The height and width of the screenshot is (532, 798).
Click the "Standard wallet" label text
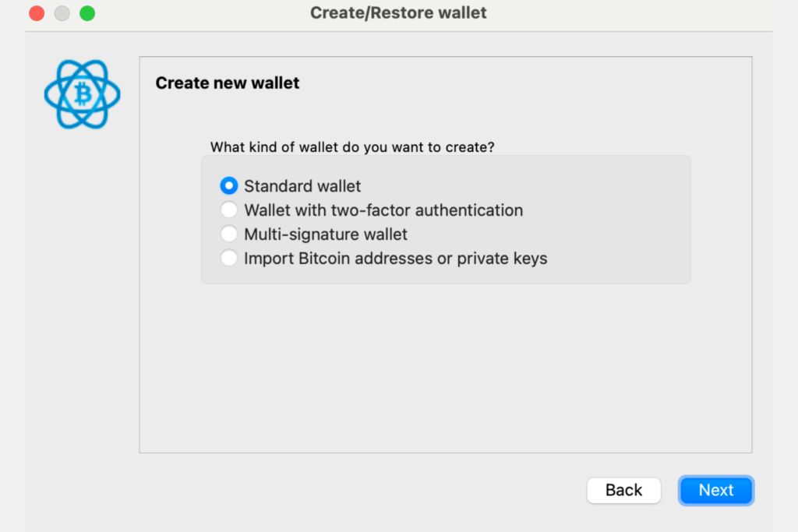tap(302, 186)
